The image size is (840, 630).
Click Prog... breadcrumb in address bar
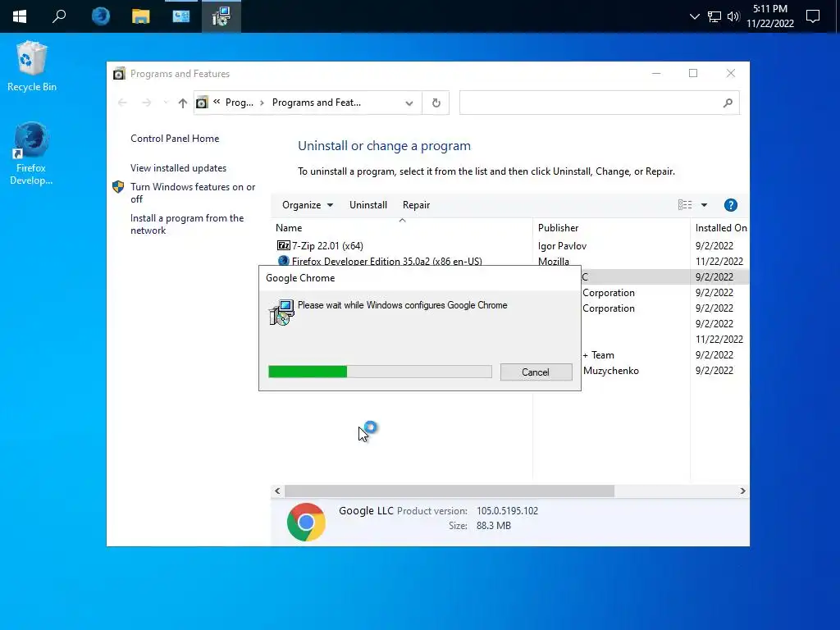click(239, 103)
